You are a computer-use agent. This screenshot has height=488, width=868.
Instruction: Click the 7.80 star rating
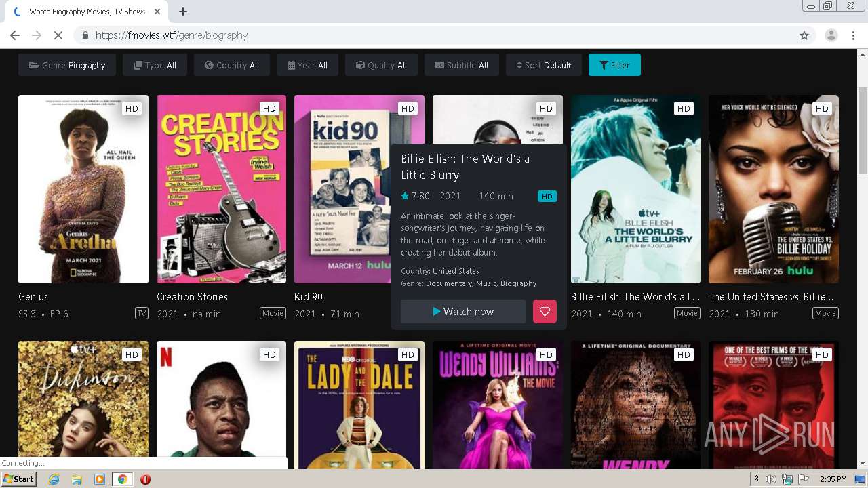point(415,196)
